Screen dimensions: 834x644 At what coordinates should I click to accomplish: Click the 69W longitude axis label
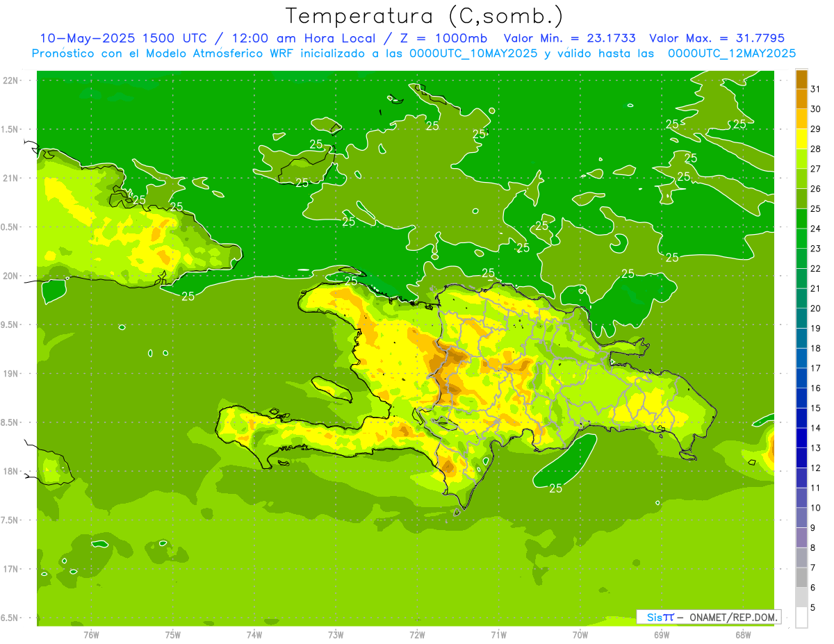pos(662,635)
